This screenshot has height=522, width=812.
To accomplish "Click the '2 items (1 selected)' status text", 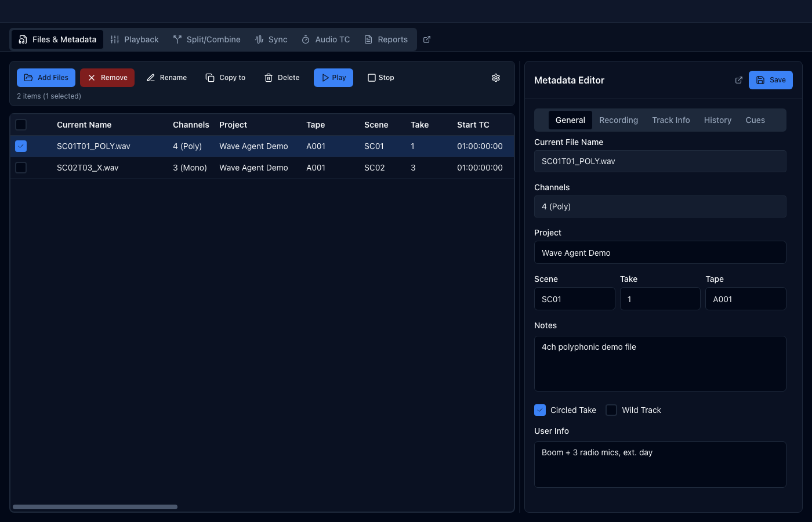I will (x=49, y=96).
